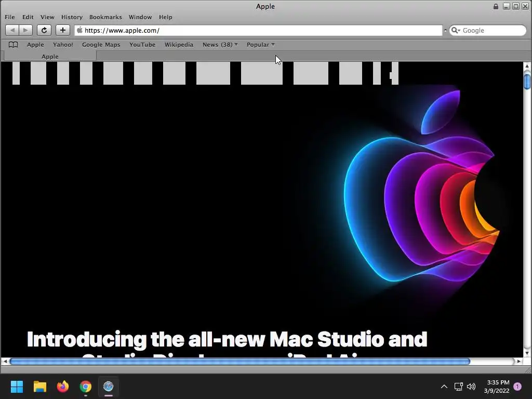Screen dimensions: 532x399
Task: Open notification center badge
Action: 517,387
